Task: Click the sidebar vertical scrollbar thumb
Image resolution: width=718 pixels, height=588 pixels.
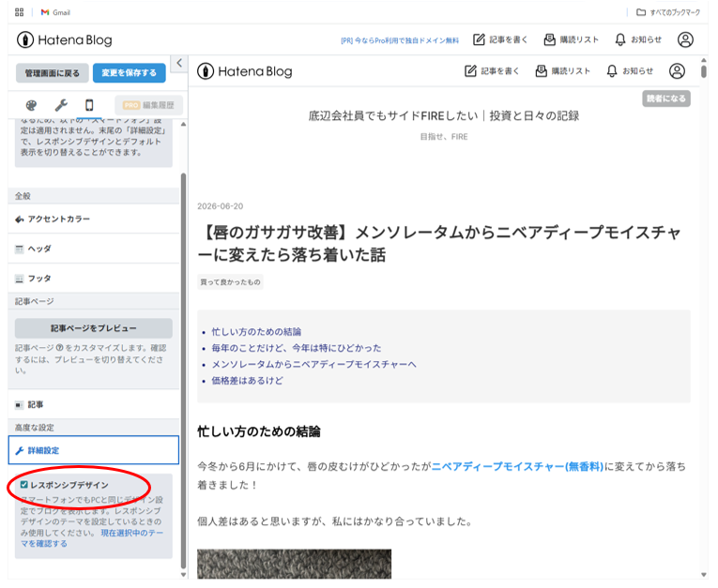Action: tap(184, 370)
